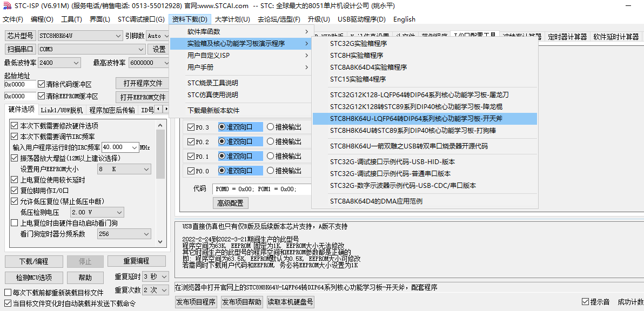The image size is (644, 311).
Task: Choose STC32G实验箱程序 from the submenu
Action: pos(425,43)
